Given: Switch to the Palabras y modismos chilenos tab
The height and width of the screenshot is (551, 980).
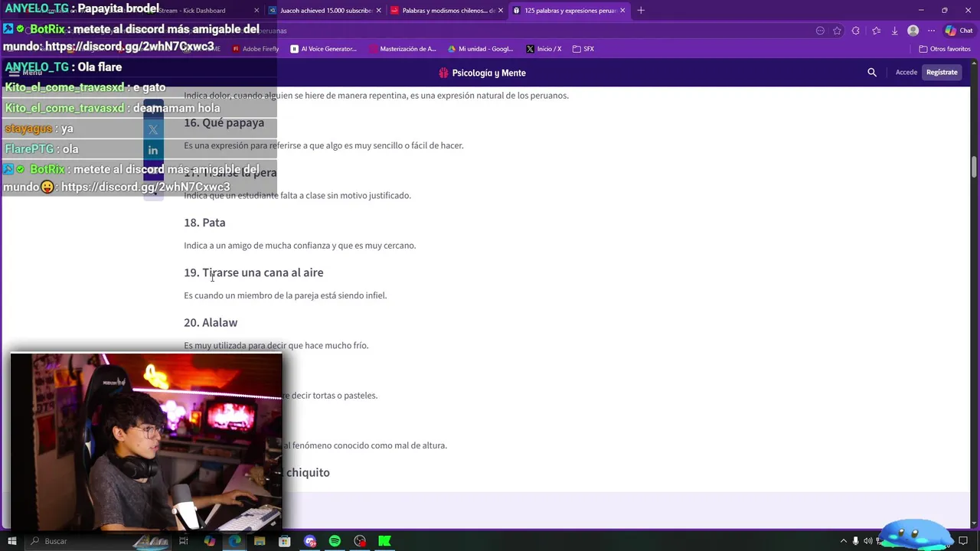Looking at the screenshot, I should [447, 11].
